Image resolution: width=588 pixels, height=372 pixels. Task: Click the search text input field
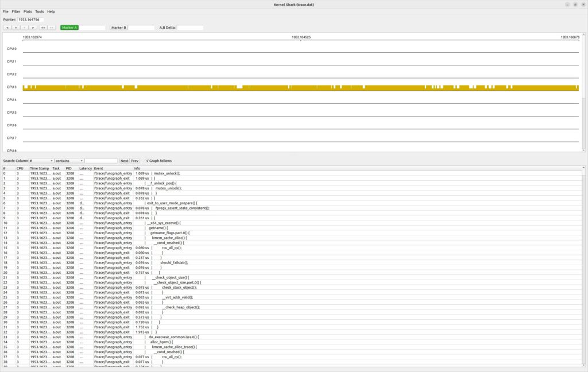pyautogui.click(x=101, y=161)
